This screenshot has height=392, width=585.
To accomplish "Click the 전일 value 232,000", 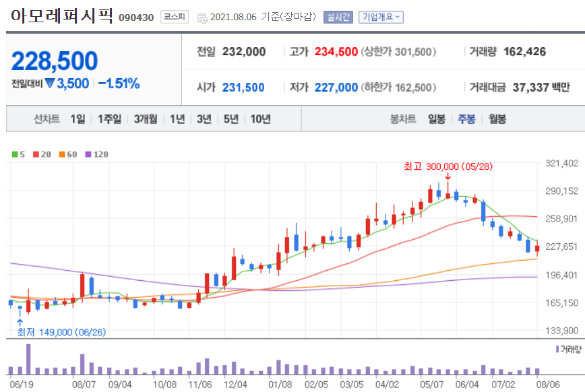I will pos(244,51).
